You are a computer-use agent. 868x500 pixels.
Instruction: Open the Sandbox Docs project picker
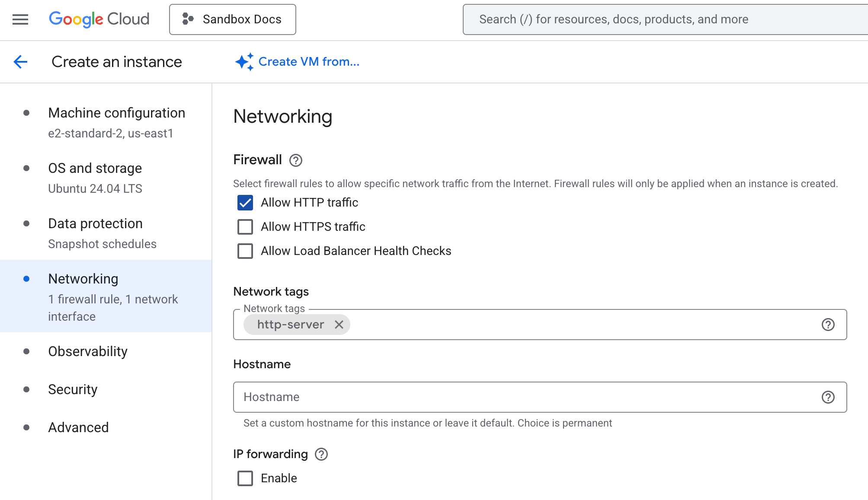click(x=232, y=19)
